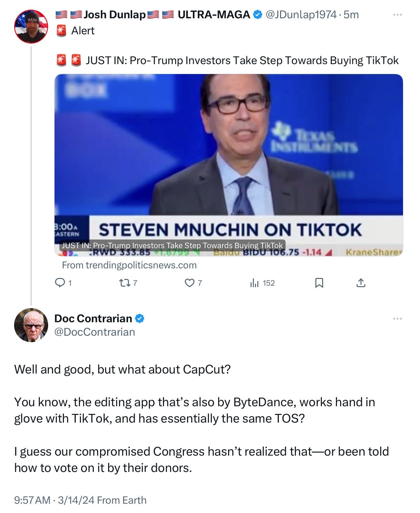Retweet Josh Dunlap's TikTok post
This screenshot has width=420, height=513.
(123, 283)
